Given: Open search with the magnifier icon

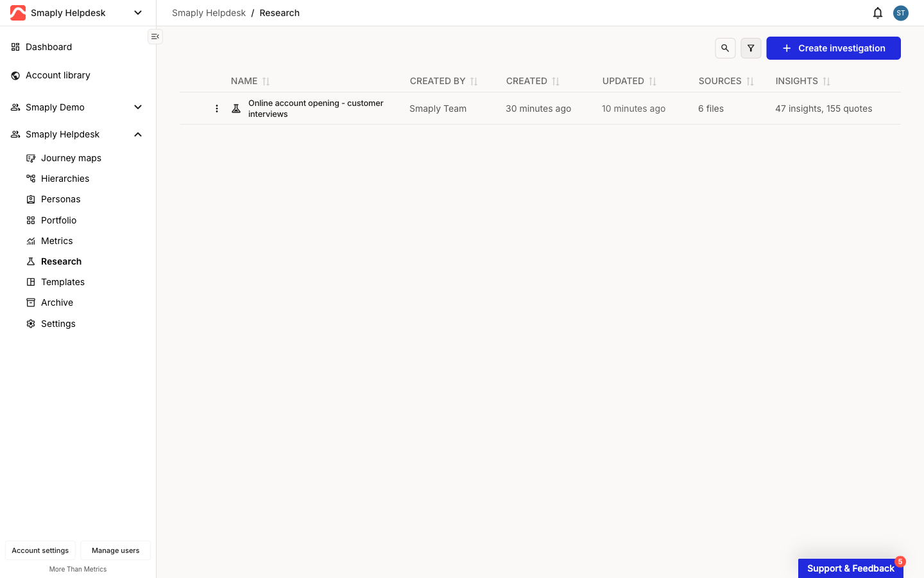Looking at the screenshot, I should tap(725, 48).
